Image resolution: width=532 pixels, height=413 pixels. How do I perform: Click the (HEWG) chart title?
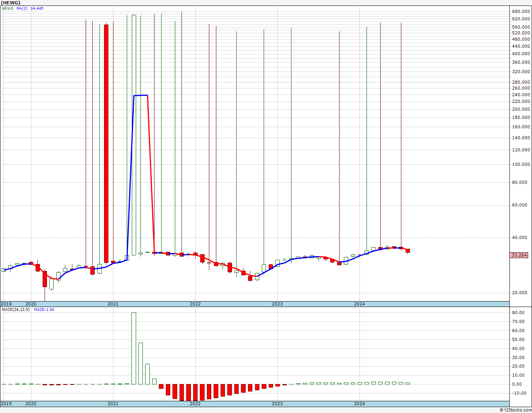pyautogui.click(x=10, y=3)
